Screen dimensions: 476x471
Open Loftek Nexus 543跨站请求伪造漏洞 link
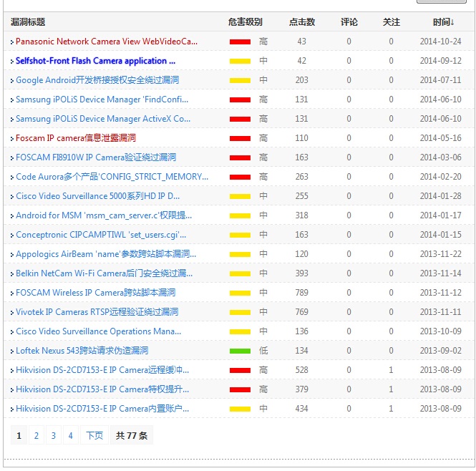pos(82,351)
